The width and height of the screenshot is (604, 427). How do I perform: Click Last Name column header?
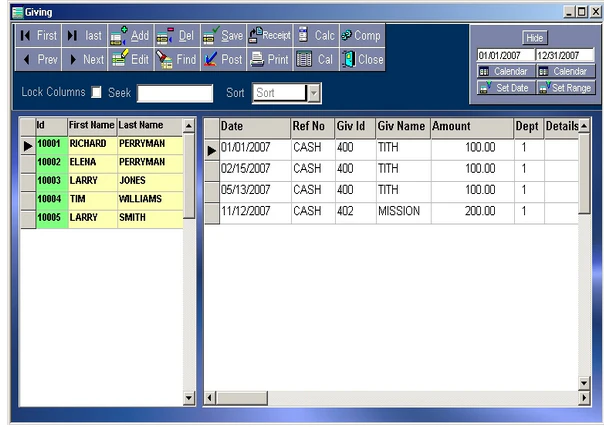[x=150, y=127]
